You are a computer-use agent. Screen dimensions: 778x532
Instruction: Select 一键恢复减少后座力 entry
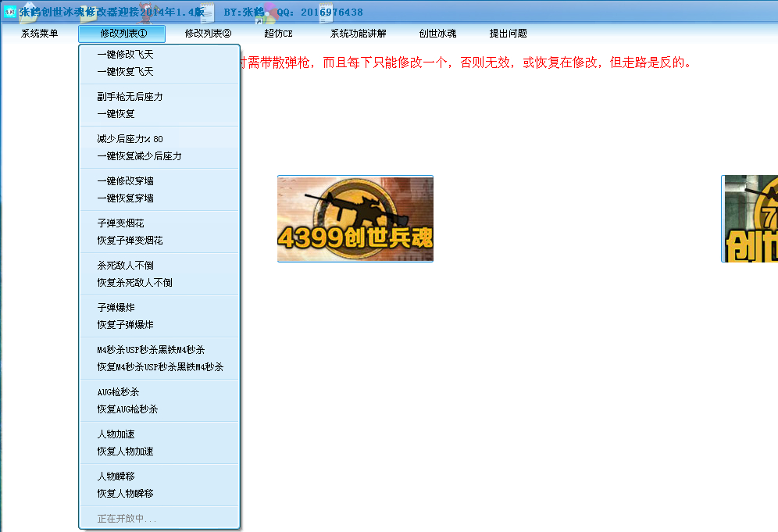tap(160, 156)
